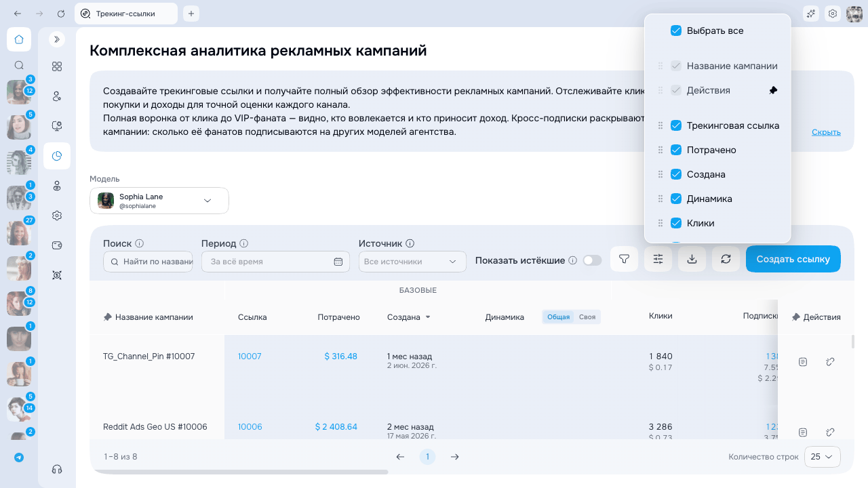
Task: Click the info icon next to Поиск
Action: (x=140, y=243)
